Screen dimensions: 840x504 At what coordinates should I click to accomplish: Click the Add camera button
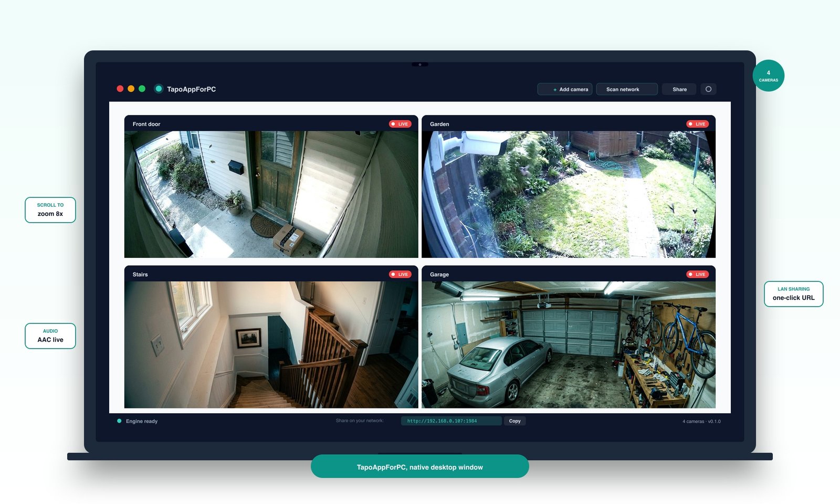pos(565,89)
